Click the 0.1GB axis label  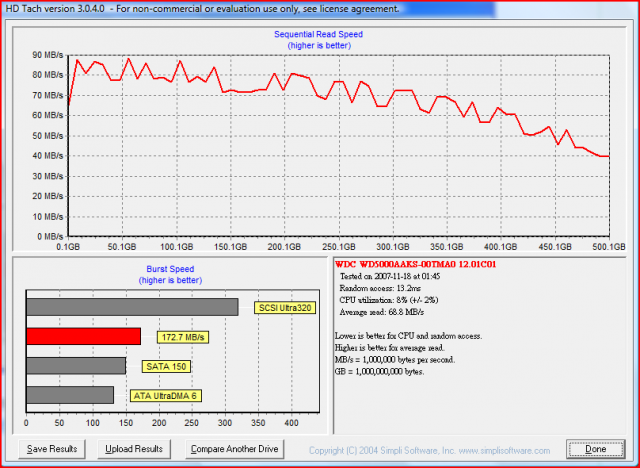(x=67, y=247)
